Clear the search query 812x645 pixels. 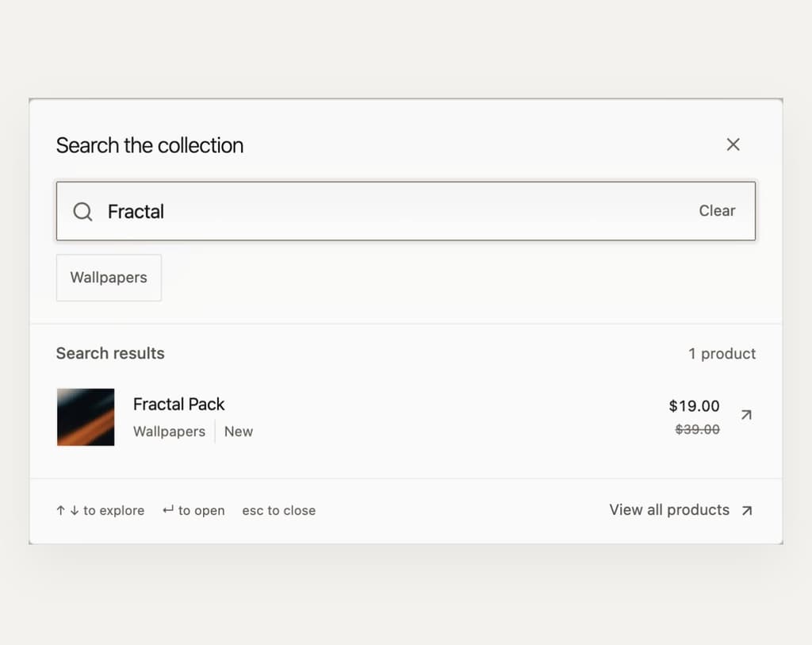(717, 211)
